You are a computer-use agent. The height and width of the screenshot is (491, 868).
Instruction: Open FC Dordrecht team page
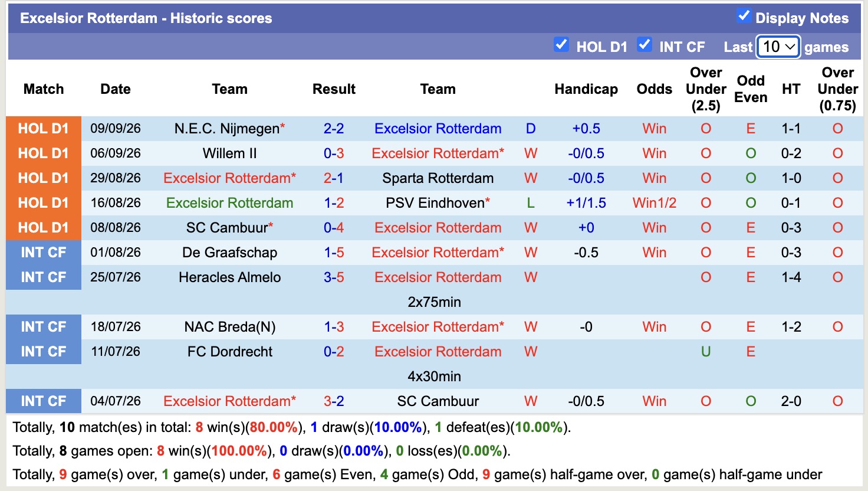[229, 352]
